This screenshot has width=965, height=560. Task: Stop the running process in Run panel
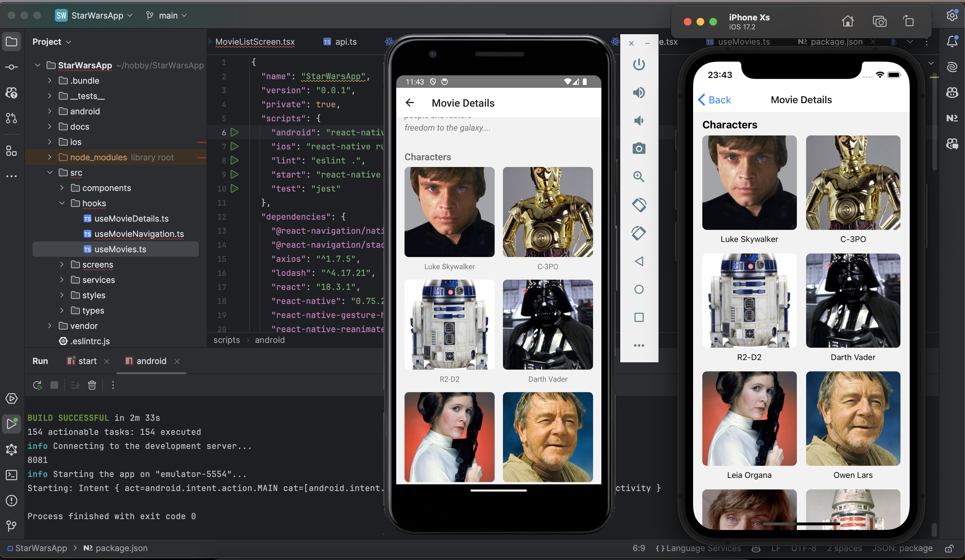pyautogui.click(x=54, y=385)
